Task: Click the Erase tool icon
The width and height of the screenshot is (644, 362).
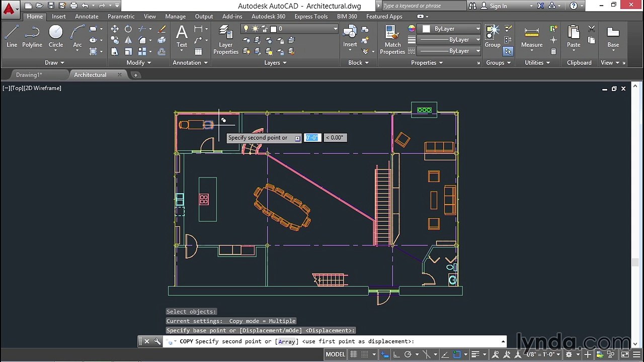Action: coord(162,29)
